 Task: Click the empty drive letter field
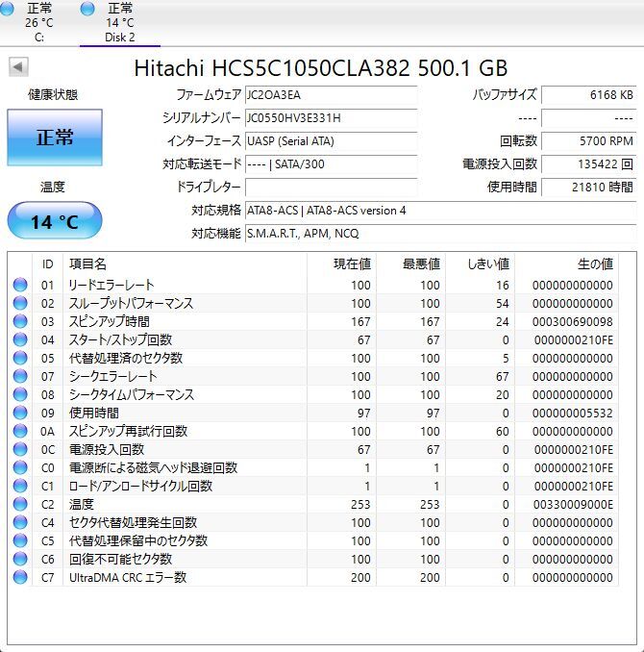[x=331, y=188]
